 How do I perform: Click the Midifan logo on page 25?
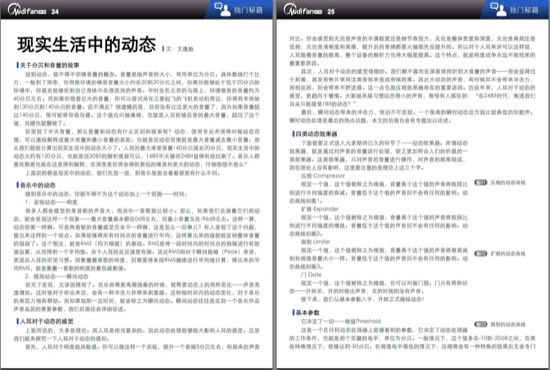click(303, 10)
